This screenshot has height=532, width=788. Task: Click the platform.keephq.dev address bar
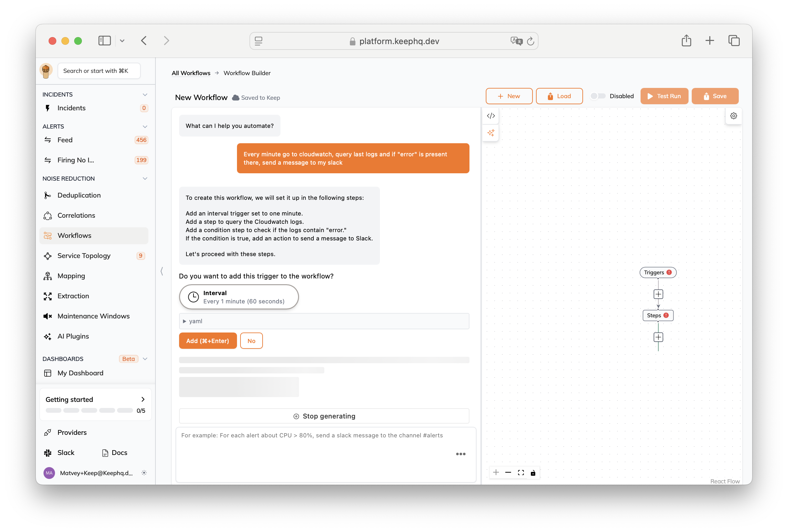point(394,41)
